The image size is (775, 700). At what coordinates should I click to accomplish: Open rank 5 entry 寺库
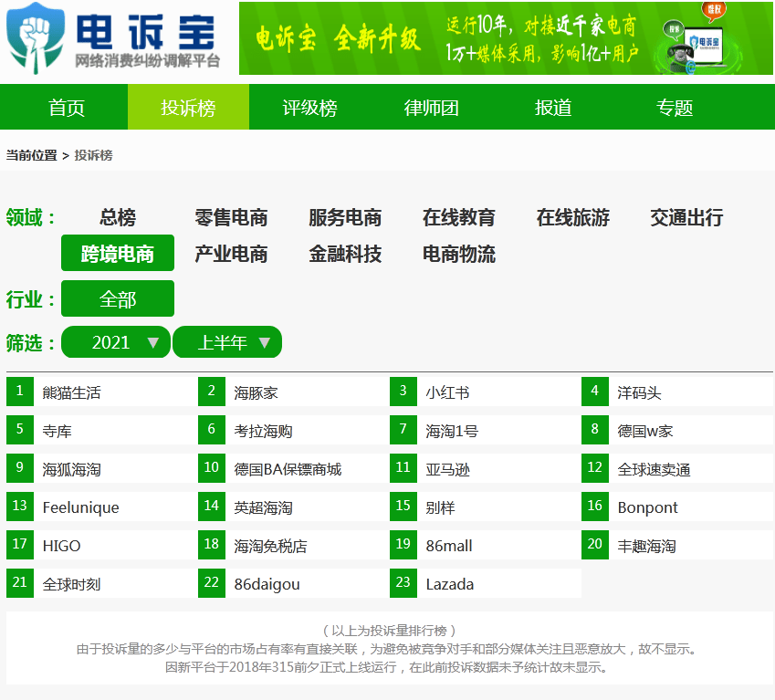[102, 430]
